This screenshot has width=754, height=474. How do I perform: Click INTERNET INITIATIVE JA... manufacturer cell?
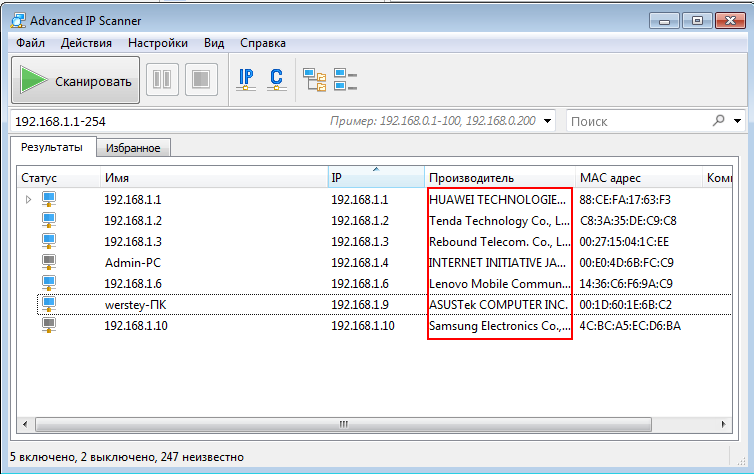[497, 262]
